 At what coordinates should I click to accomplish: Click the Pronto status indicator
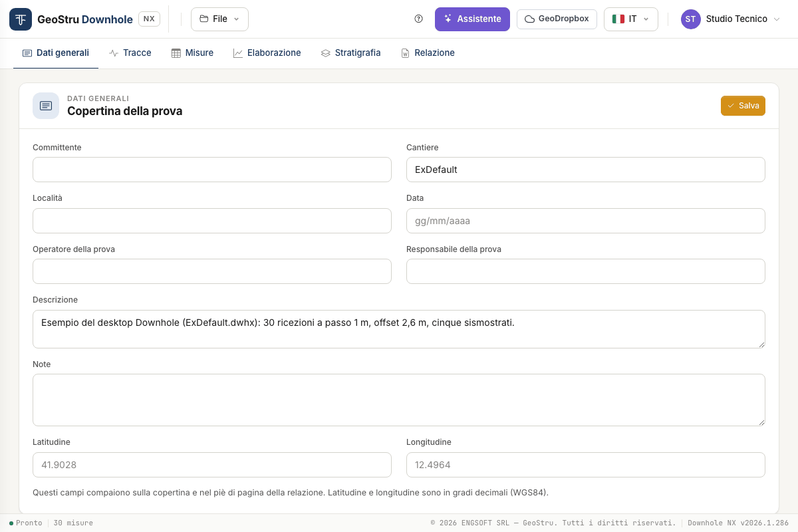[x=26, y=523]
